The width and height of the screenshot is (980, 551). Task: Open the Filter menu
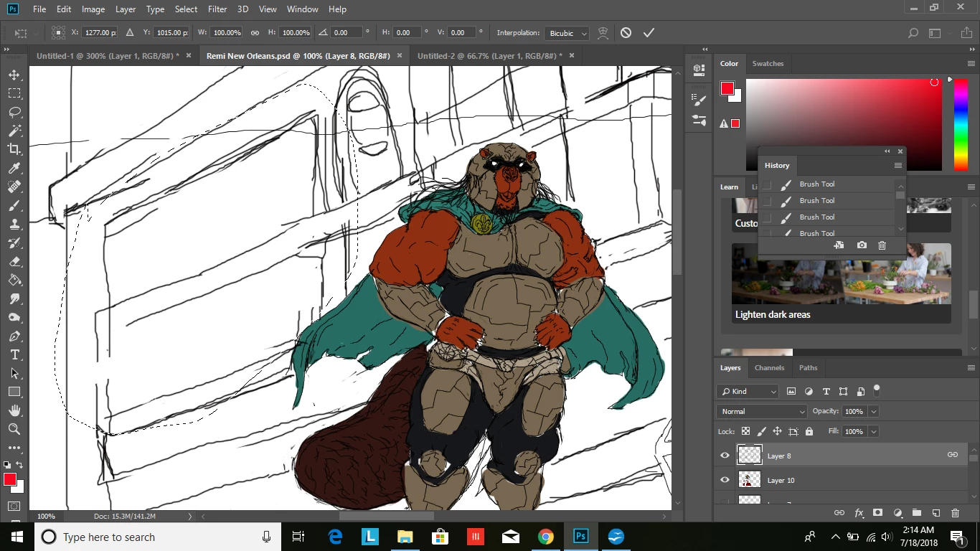[x=217, y=9]
